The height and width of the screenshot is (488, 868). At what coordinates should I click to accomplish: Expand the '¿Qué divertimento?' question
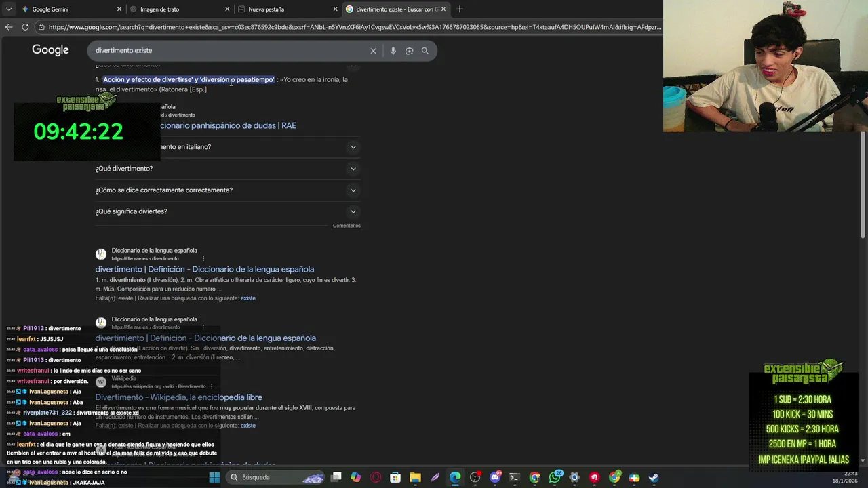pyautogui.click(x=228, y=169)
